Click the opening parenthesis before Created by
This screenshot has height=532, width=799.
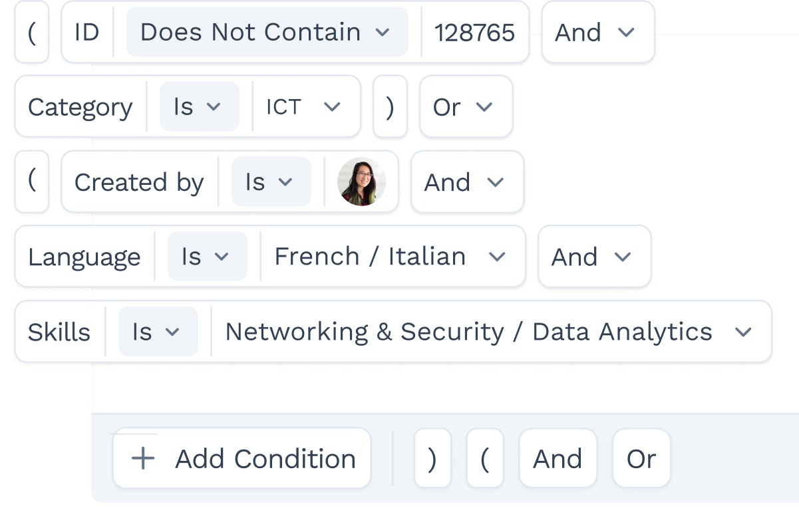pos(32,182)
